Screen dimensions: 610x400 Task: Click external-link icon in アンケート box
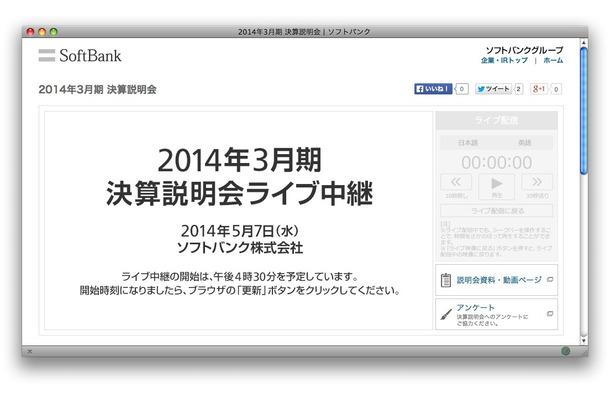pyautogui.click(x=550, y=313)
